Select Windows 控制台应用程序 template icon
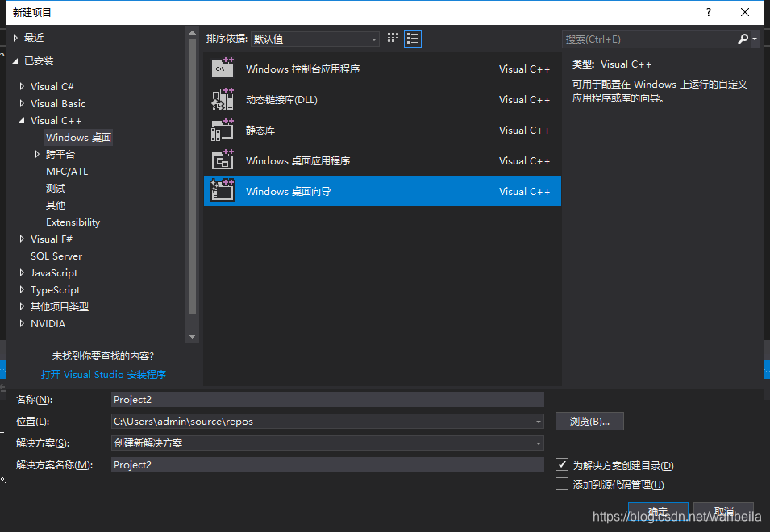The width and height of the screenshot is (770, 532). 223,69
